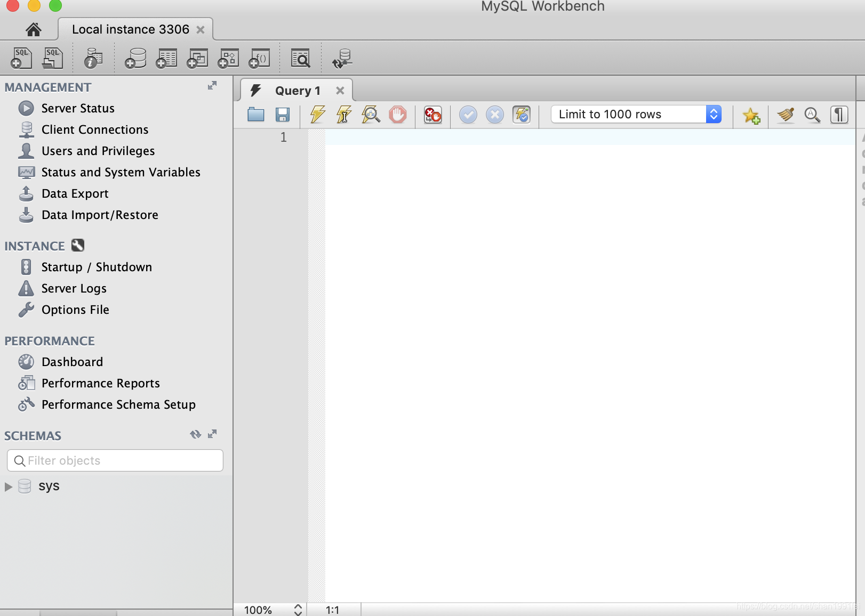Execute statement under cursor icon

pyautogui.click(x=344, y=115)
